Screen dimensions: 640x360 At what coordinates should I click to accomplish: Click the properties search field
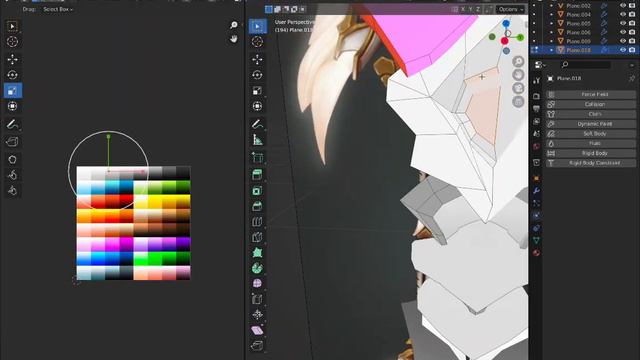pos(586,64)
